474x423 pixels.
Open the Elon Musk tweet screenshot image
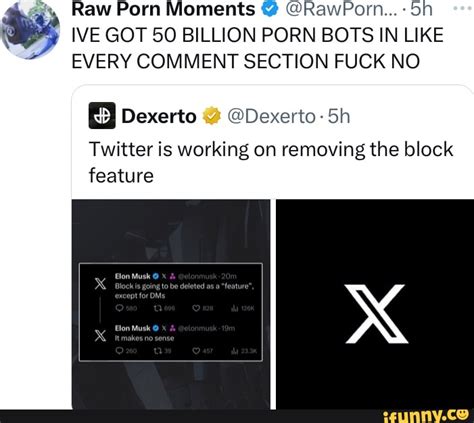click(x=171, y=304)
